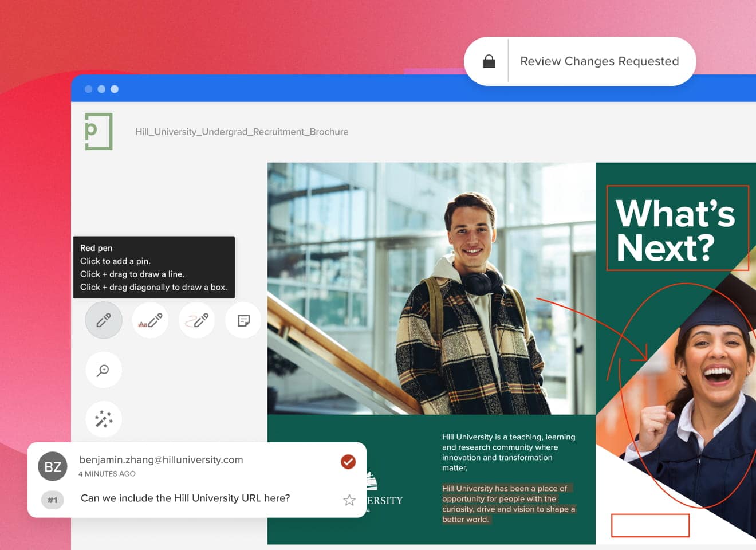Select the strikethrough pen tool
Screen dimensions: 756x550
[196, 320]
